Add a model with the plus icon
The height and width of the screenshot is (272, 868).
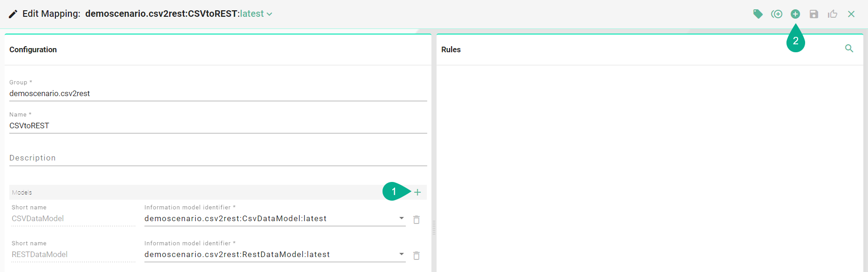click(417, 192)
